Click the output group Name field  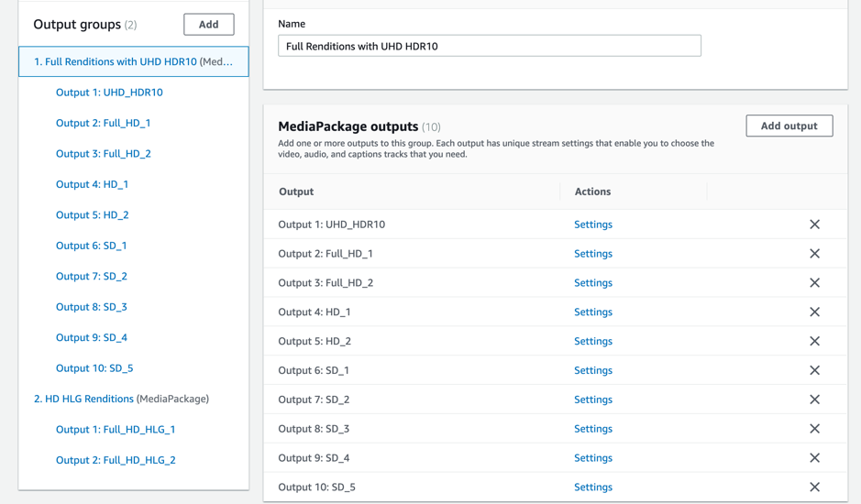coord(489,46)
